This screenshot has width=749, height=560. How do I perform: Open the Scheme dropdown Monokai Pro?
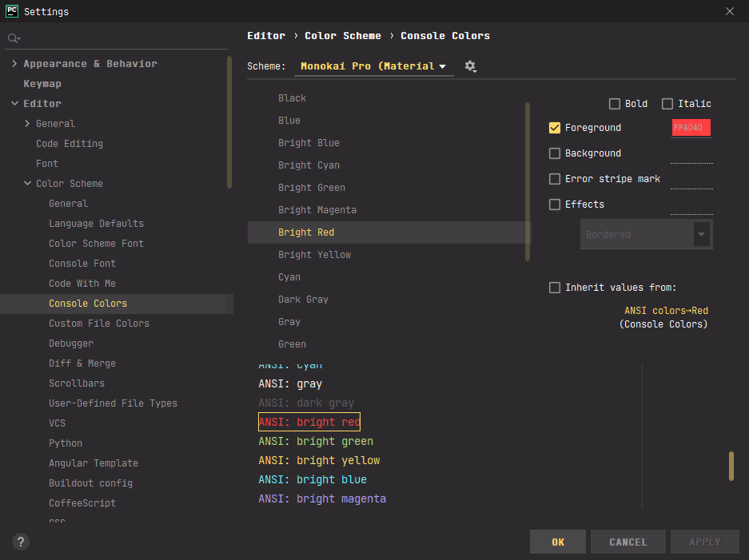tap(373, 66)
